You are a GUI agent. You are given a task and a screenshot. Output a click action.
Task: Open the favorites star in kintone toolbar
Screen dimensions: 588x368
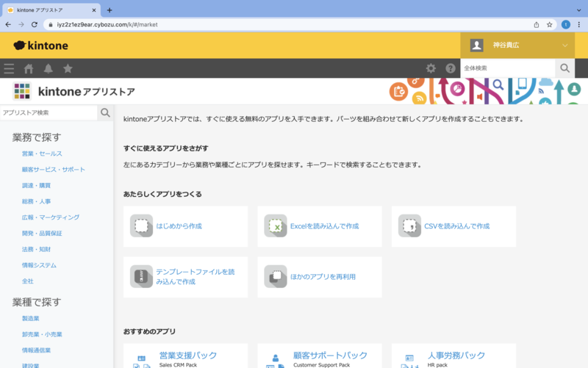click(68, 68)
